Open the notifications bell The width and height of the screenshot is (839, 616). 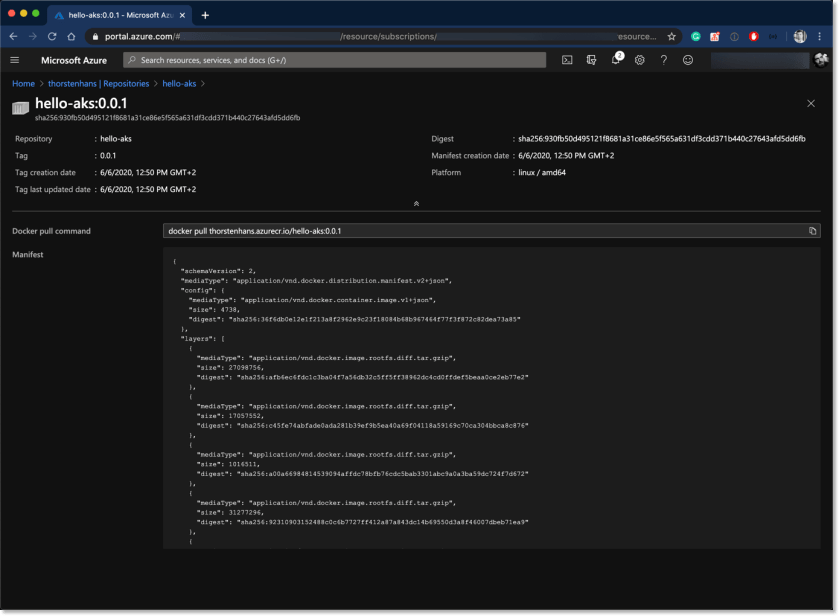tap(616, 59)
